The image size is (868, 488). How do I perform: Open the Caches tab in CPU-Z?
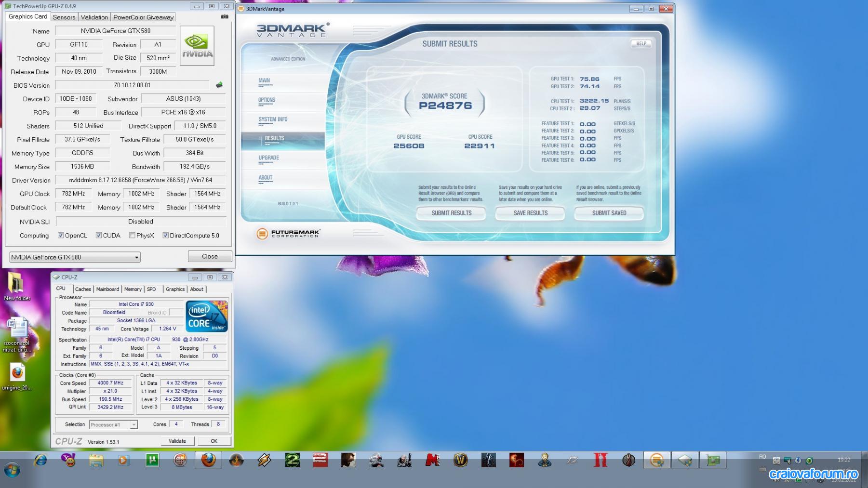pos(83,289)
